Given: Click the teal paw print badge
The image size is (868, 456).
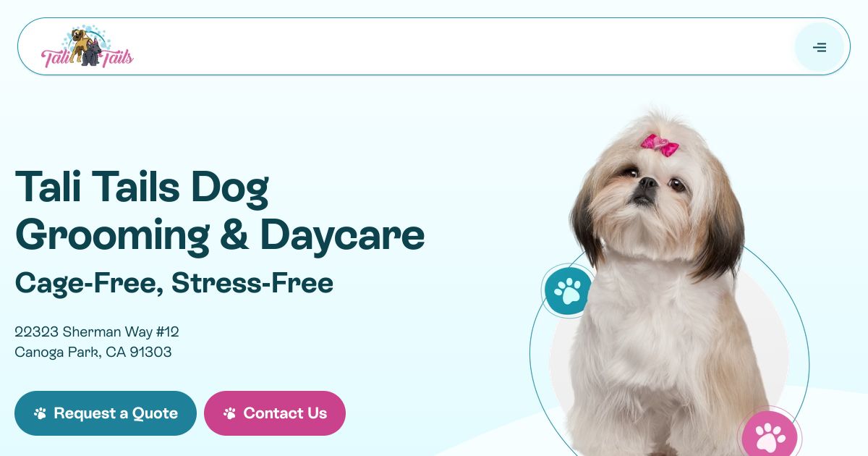Looking at the screenshot, I should (568, 291).
